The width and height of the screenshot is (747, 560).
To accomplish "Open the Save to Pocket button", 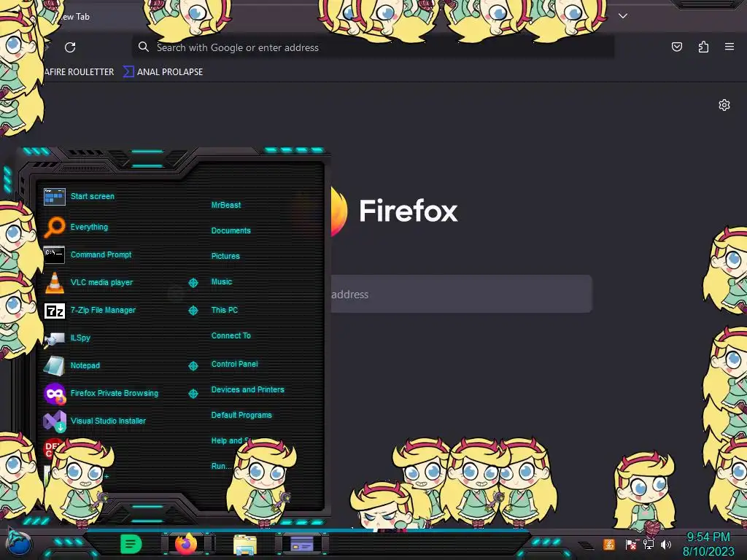I will 676,47.
